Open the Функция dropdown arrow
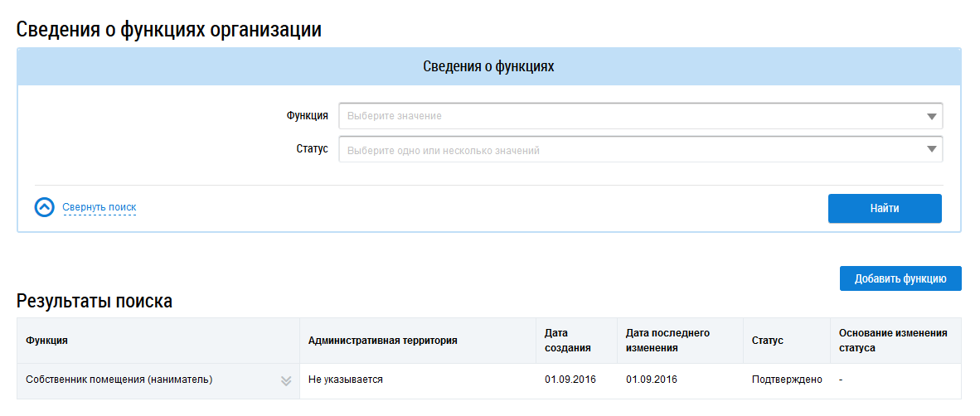 point(931,116)
